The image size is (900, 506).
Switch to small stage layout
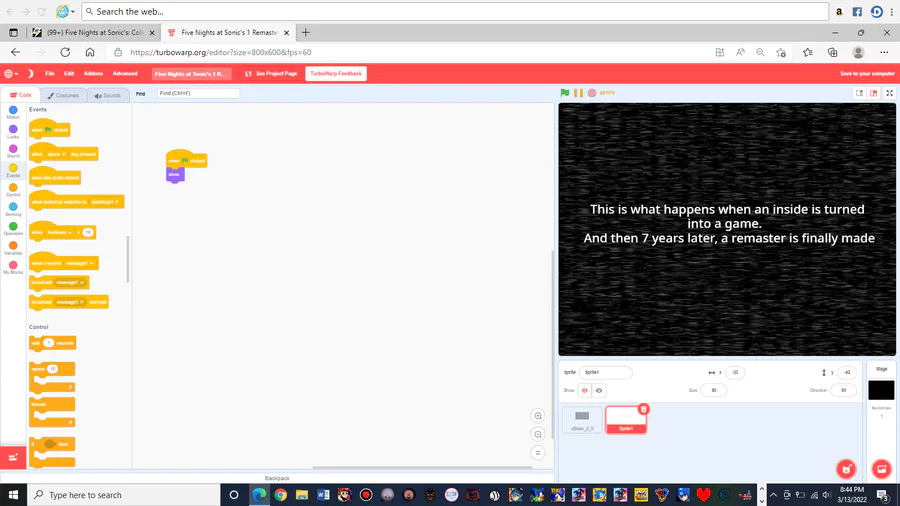coord(859,93)
